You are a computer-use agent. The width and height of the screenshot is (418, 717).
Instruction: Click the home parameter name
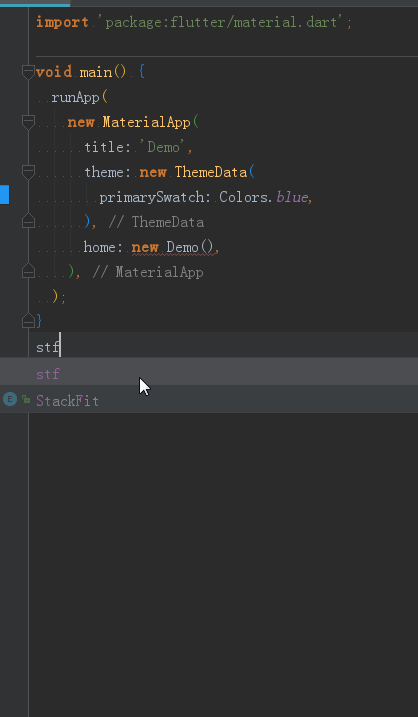coord(100,247)
